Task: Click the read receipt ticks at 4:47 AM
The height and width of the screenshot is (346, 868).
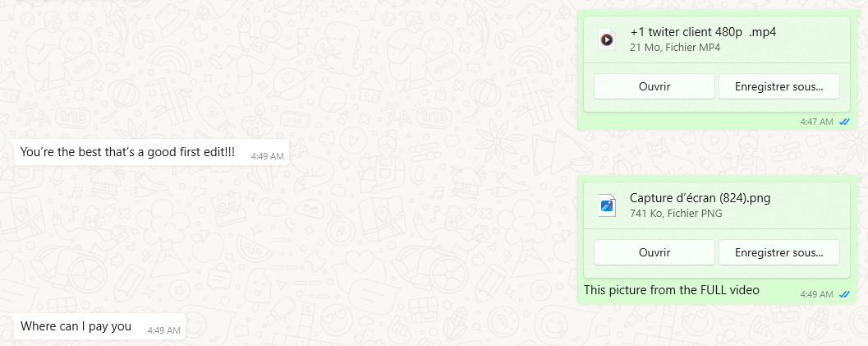Action: 844,122
